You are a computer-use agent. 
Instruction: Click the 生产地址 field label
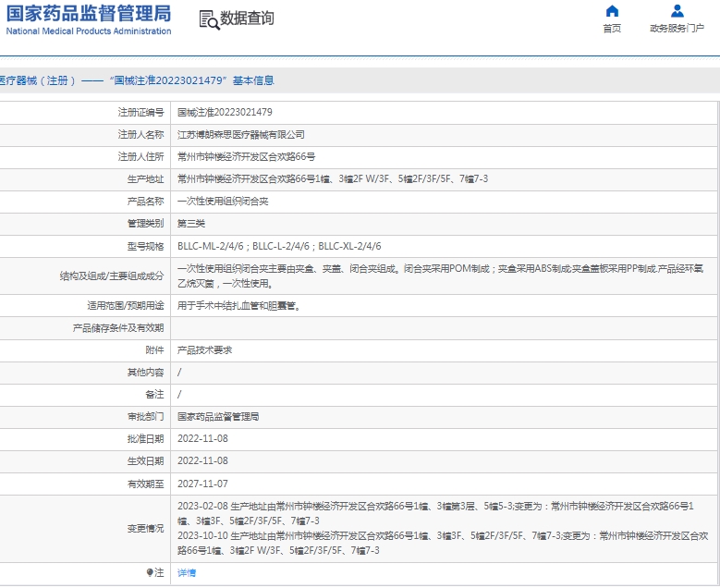[x=145, y=178]
